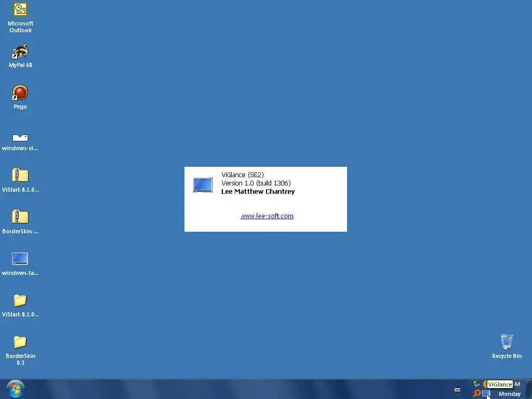Click the ViGlance (SE2) title text
Screen dimensions: 532x399
pyautogui.click(x=243, y=175)
